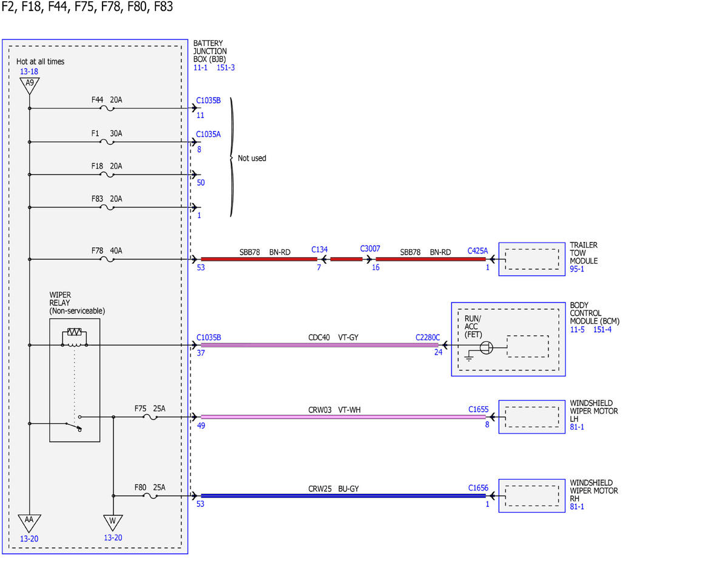
Task: Open the C134 connector link
Action: coord(320,249)
